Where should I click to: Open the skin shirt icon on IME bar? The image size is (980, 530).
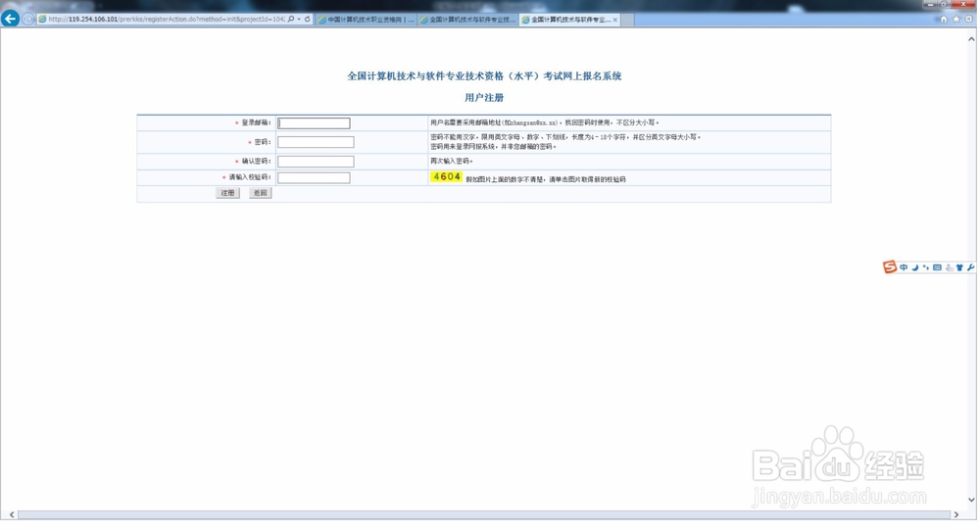coord(959,267)
